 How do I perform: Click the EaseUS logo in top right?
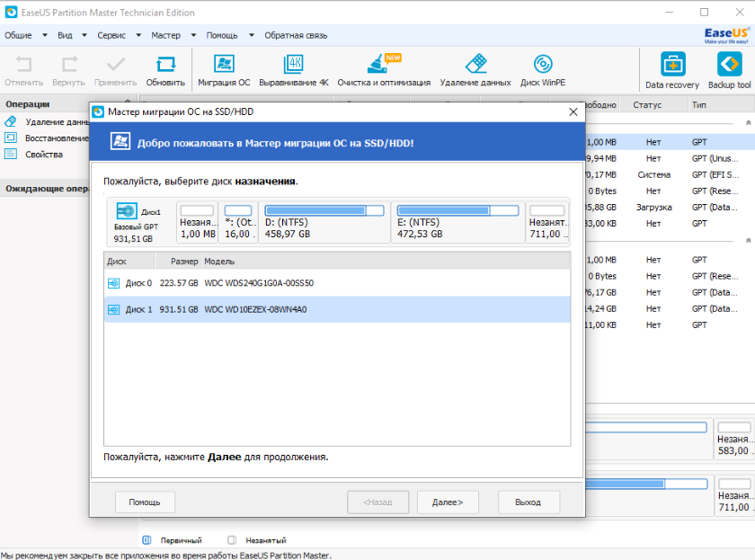pos(726,35)
